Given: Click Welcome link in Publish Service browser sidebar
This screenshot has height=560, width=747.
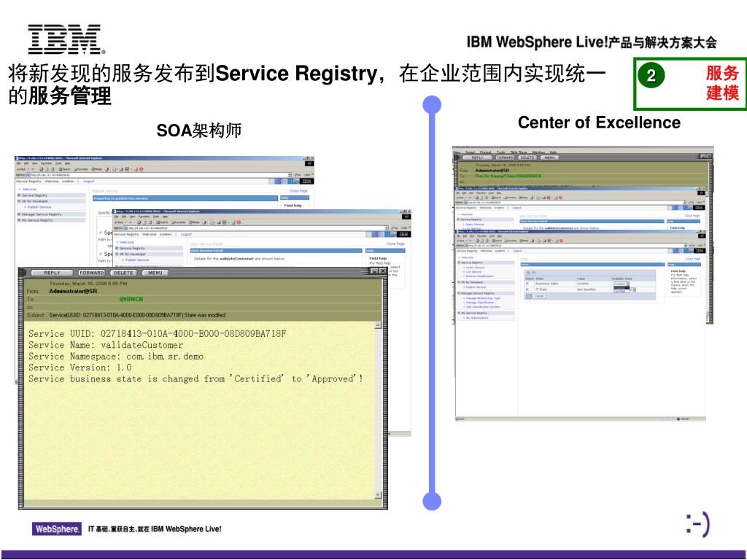Looking at the screenshot, I should point(29,190).
